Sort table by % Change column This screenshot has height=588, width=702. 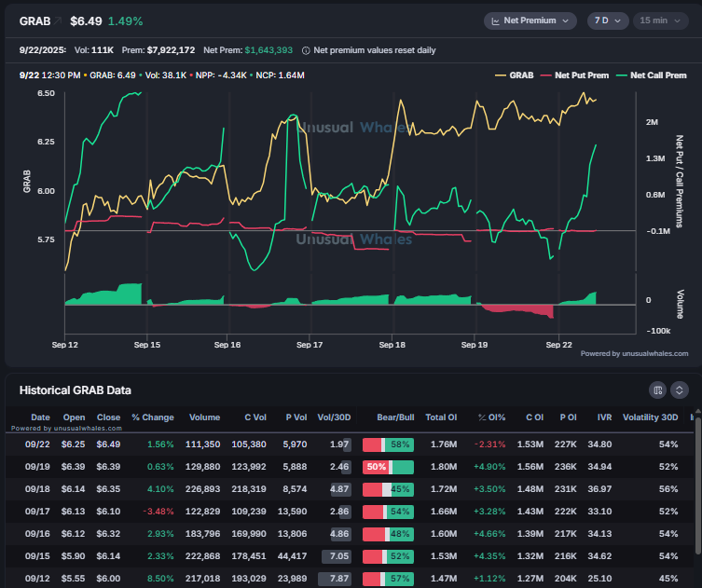pyautogui.click(x=153, y=417)
